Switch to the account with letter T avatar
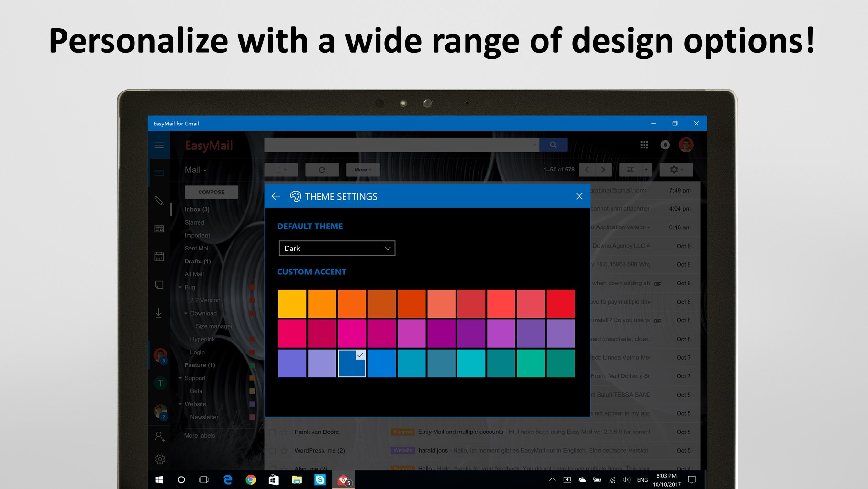868x489 pixels. point(160,383)
